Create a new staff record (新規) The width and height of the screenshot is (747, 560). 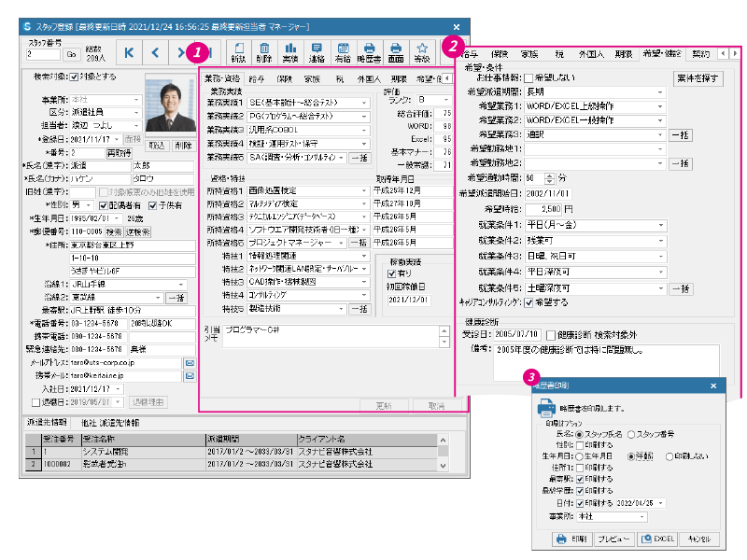pos(238,52)
